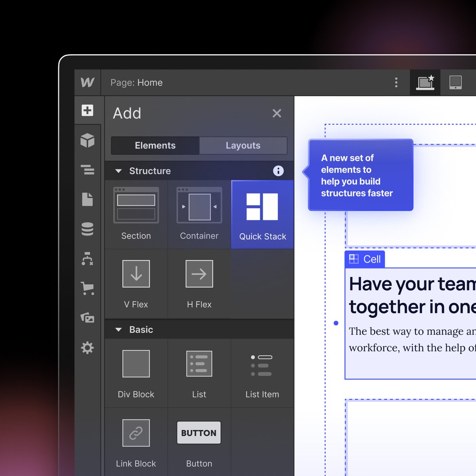Collapse the Structure section
The image size is (476, 476).
click(118, 171)
